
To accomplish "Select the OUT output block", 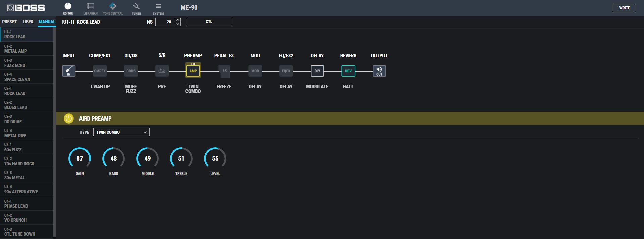I will click(x=379, y=71).
